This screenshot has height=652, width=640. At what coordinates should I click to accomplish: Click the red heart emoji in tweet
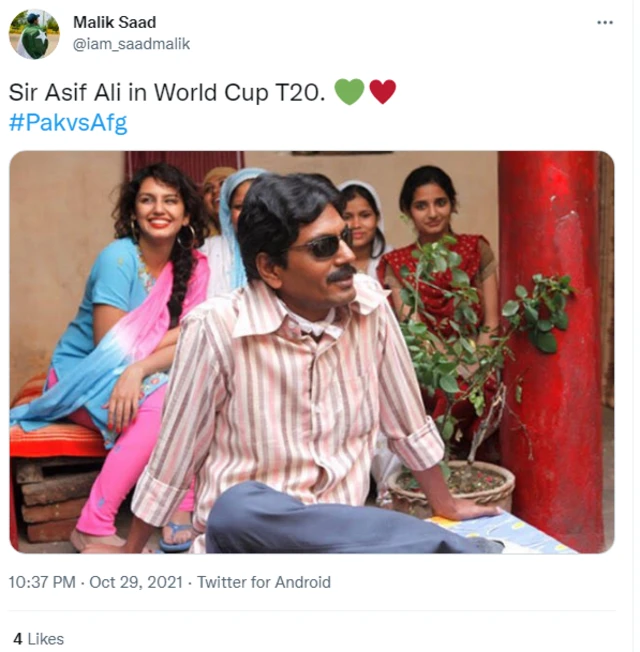pos(382,91)
